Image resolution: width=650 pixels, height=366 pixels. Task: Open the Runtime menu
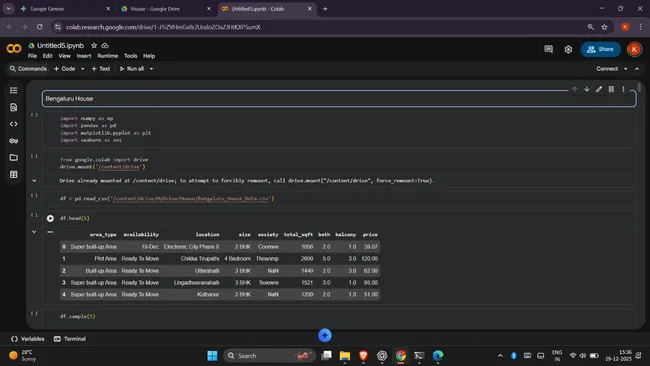pyautogui.click(x=107, y=56)
